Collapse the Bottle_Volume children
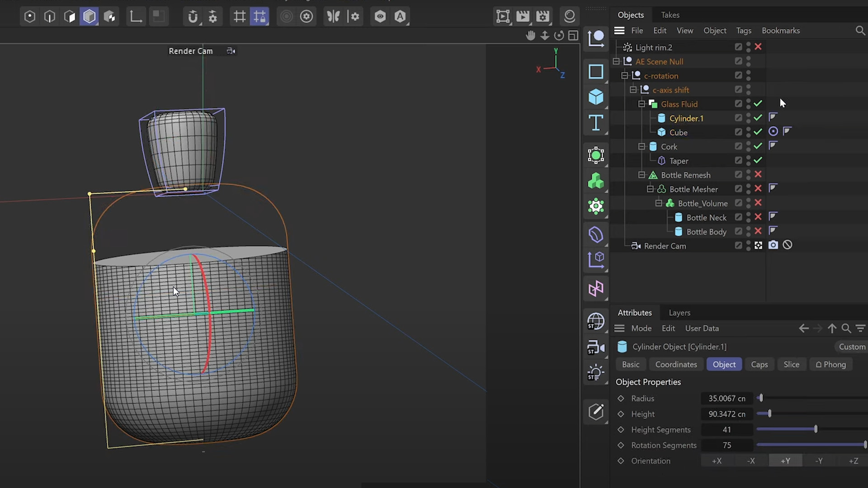Screen dimensions: 868x488 [x=659, y=203]
